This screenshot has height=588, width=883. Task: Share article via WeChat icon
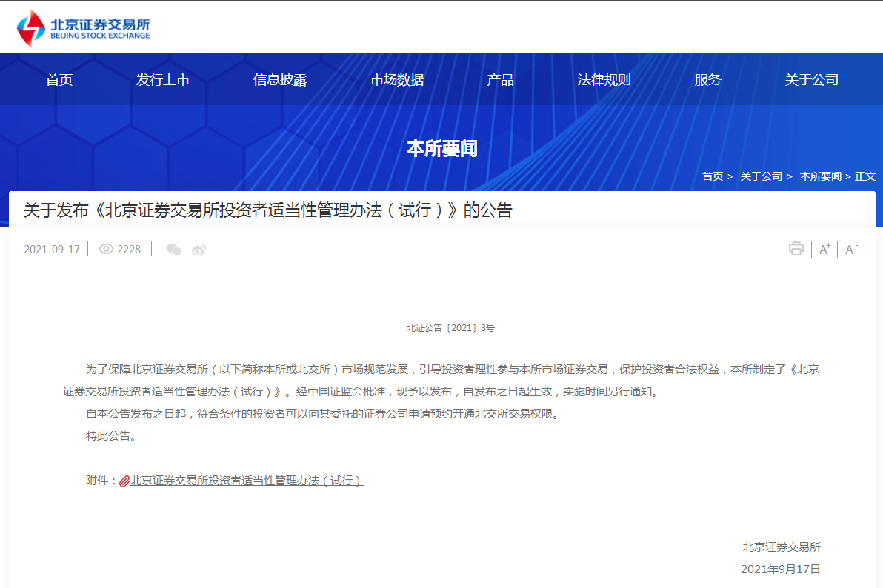[x=174, y=250]
